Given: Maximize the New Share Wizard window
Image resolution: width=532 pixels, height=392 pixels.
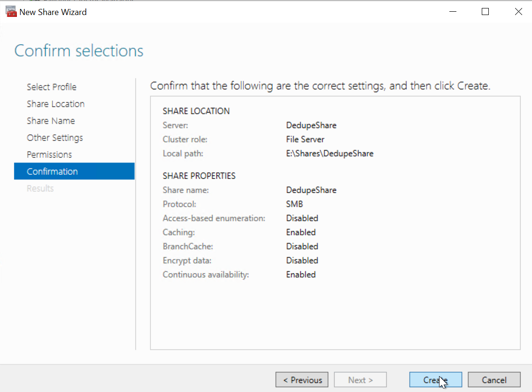Looking at the screenshot, I should pos(485,12).
